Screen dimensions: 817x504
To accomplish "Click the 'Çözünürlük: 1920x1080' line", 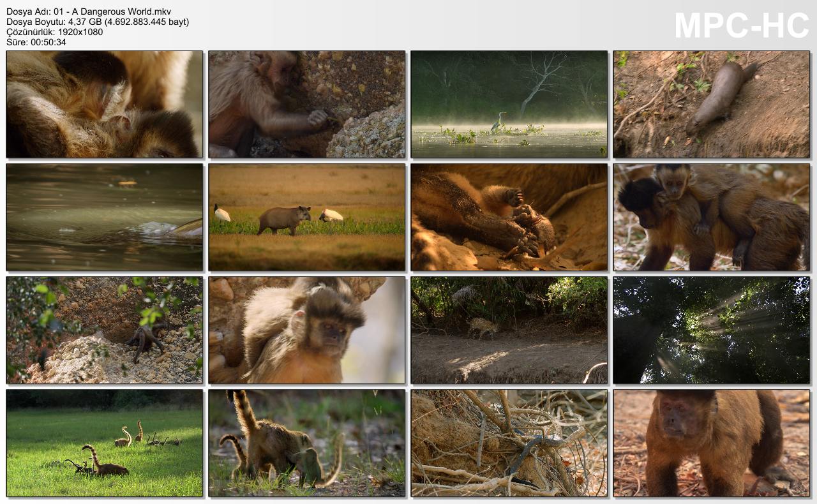I will pyautogui.click(x=55, y=32).
